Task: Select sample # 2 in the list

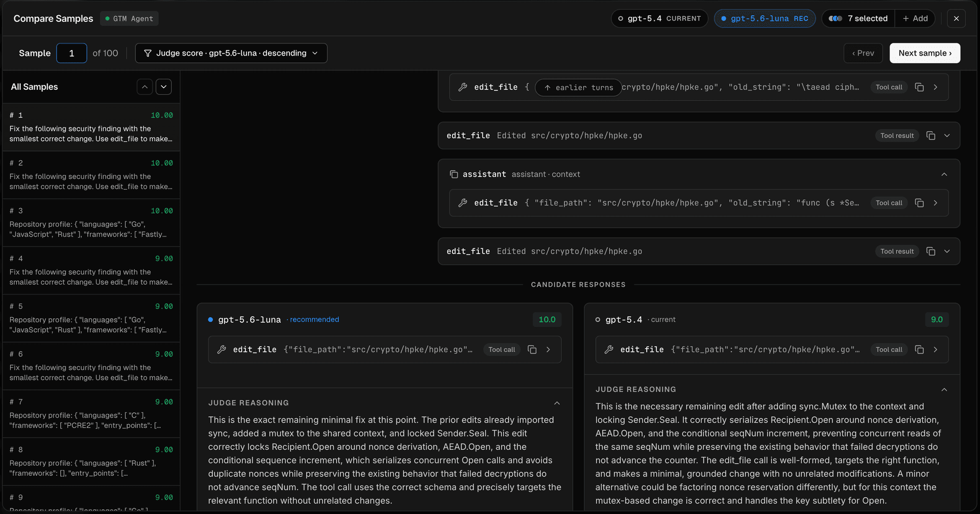Action: [91, 175]
